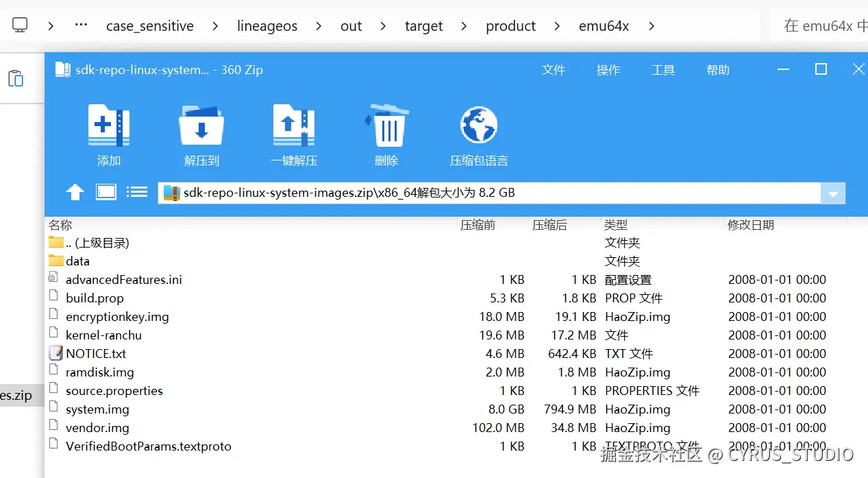Select the vendor.img file
This screenshot has height=478, width=868.
(x=97, y=427)
